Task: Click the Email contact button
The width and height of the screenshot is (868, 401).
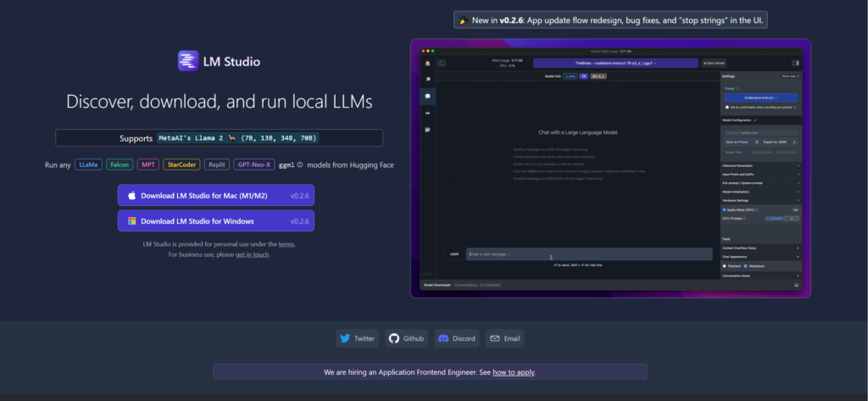Action: coord(504,338)
